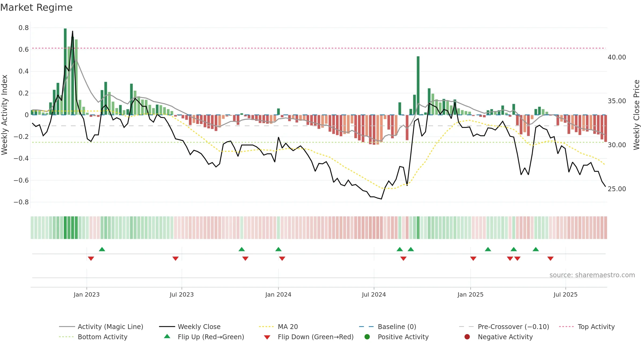Screen dimensions: 644x362
Task: Click the 0.8 activity axis tick
Action: 24,28
